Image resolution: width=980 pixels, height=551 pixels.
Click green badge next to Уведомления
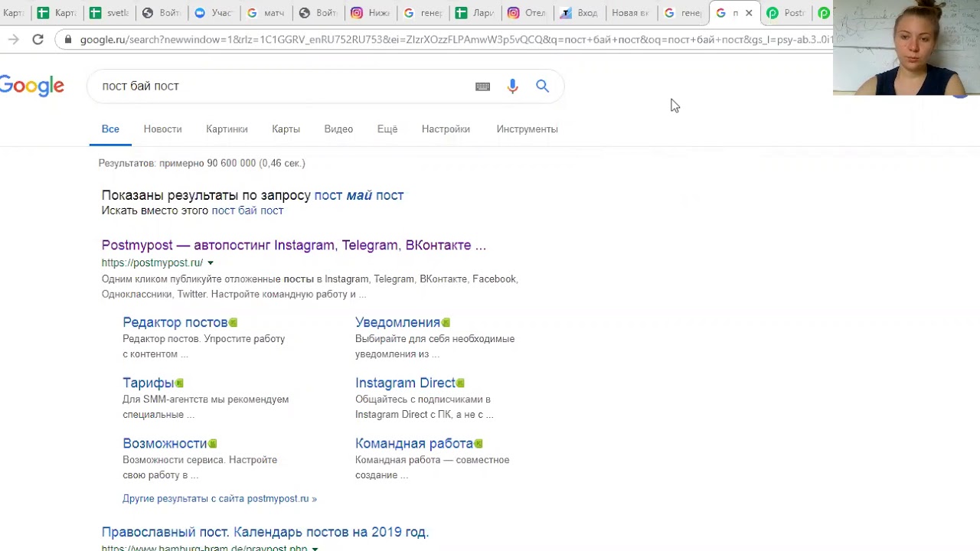(x=446, y=322)
